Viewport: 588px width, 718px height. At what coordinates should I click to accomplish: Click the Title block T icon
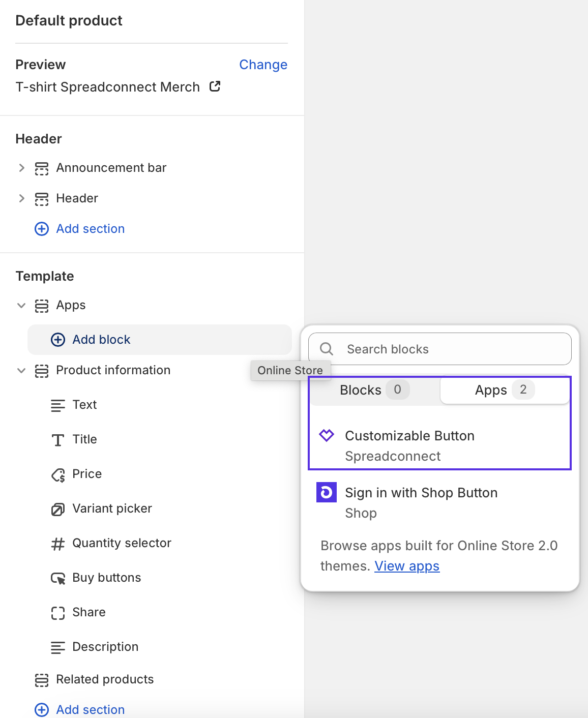[x=58, y=440]
